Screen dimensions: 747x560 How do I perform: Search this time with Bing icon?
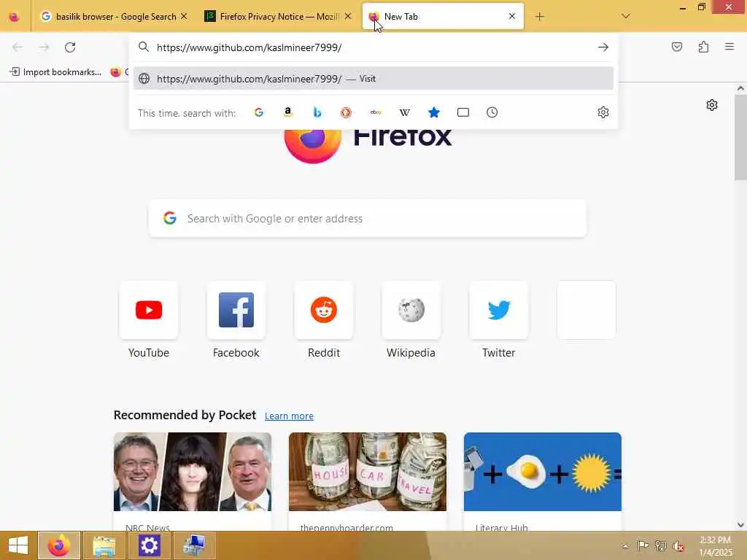coord(317,112)
